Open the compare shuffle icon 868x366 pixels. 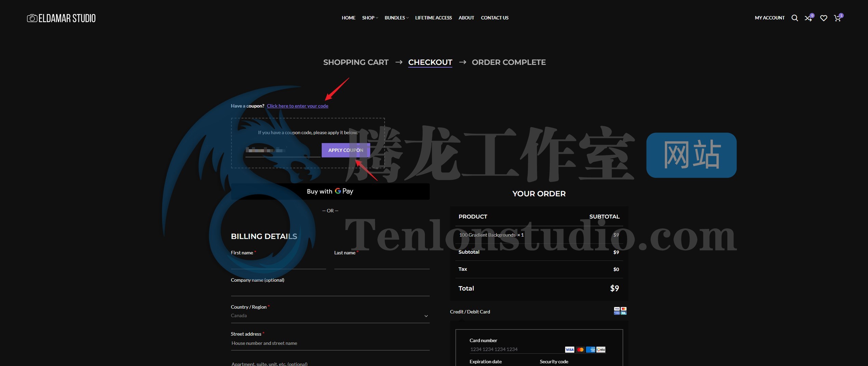pyautogui.click(x=809, y=18)
